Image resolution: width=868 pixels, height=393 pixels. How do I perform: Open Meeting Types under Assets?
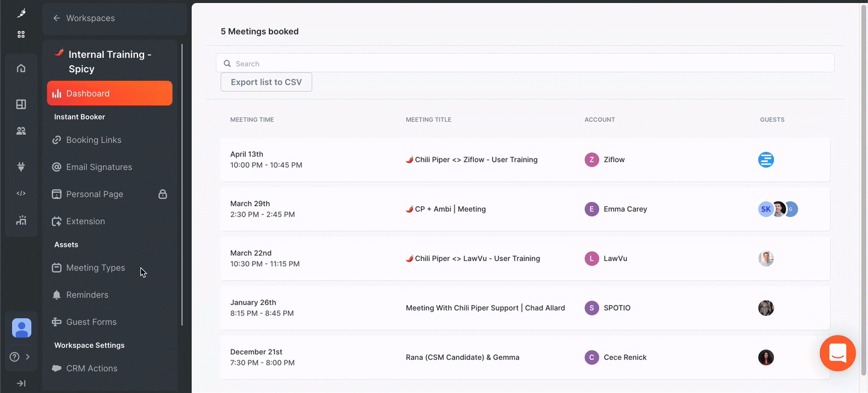point(95,268)
